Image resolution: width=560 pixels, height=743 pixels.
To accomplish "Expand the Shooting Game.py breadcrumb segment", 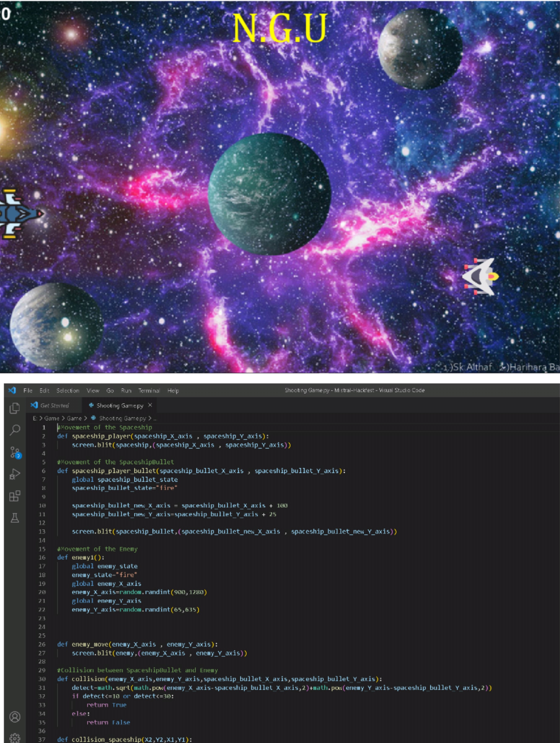I will 122,418.
